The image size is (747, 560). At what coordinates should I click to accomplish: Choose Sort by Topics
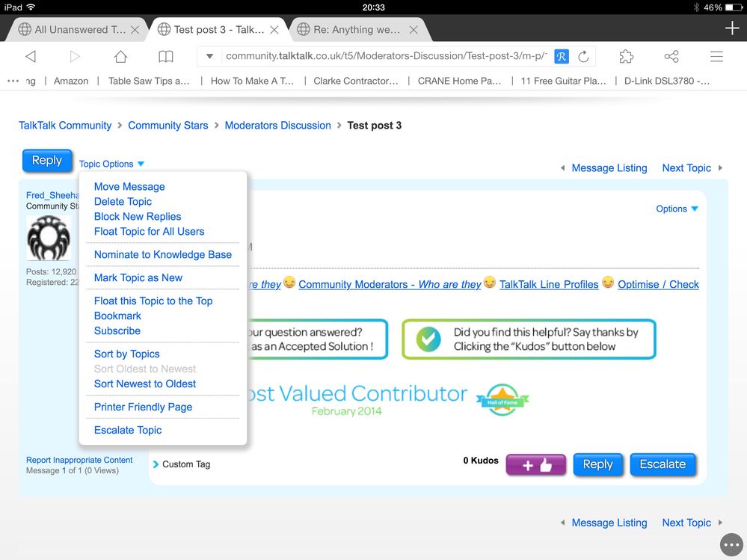[126, 354]
